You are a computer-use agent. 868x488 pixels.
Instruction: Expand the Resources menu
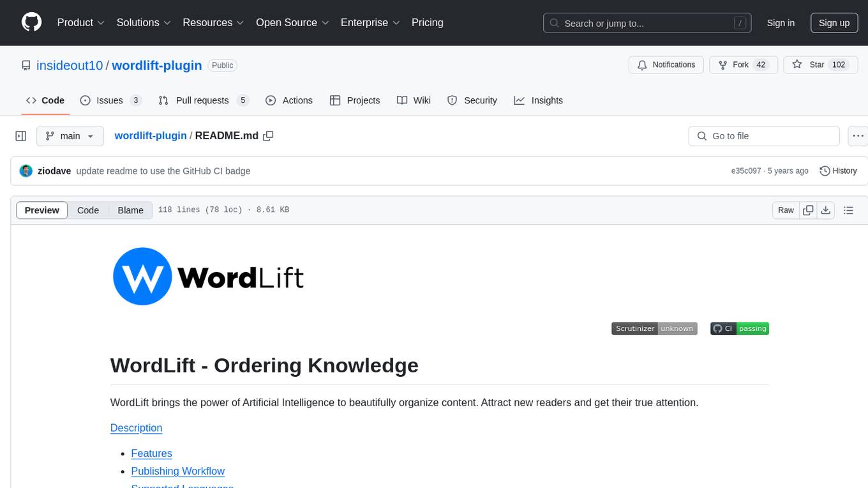click(x=213, y=22)
